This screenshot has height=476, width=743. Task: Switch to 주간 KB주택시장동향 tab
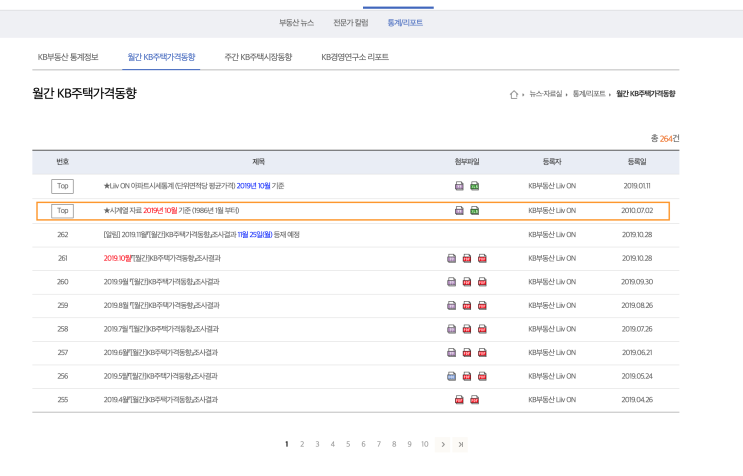258,57
